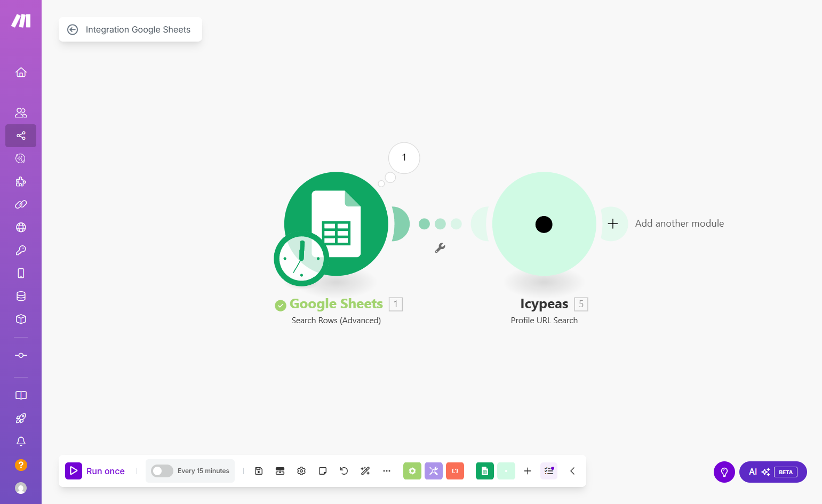Image resolution: width=822 pixels, height=504 pixels.
Task: Open the orange Help question mark
Action: (x=21, y=465)
